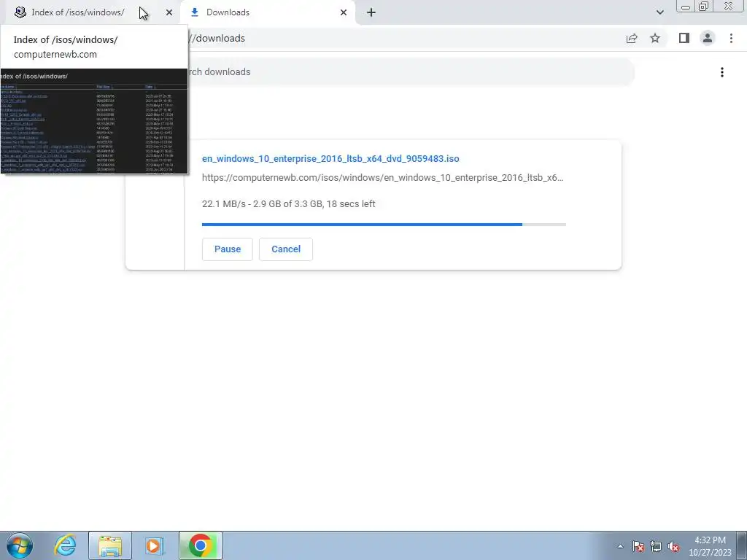
Task: Pause the ISO download
Action: pyautogui.click(x=228, y=249)
